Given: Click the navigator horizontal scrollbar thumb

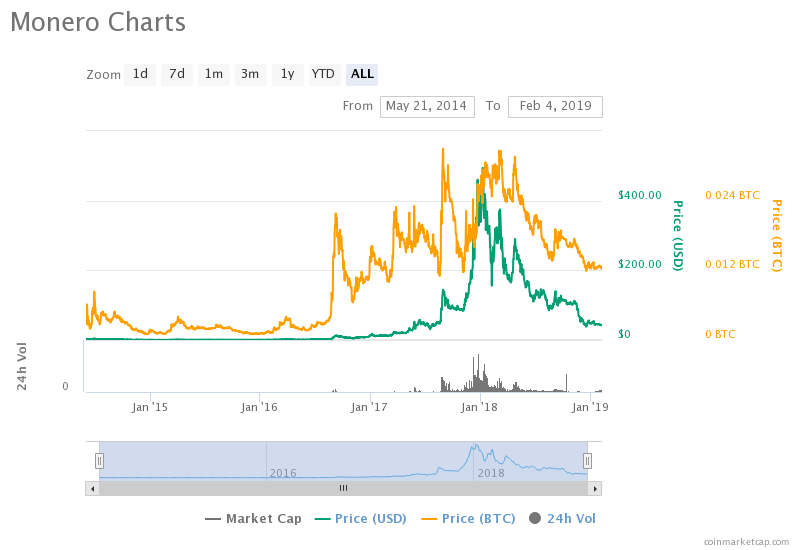Looking at the screenshot, I should point(343,489).
